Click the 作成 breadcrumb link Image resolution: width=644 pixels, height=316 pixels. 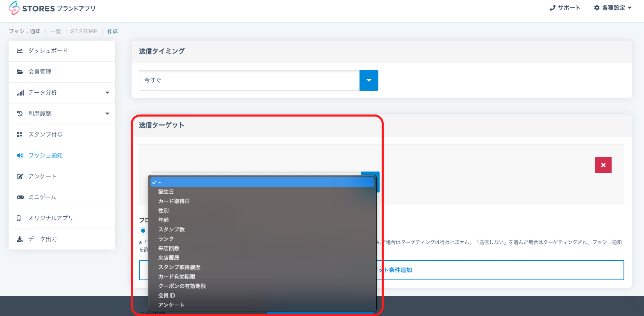click(x=112, y=32)
